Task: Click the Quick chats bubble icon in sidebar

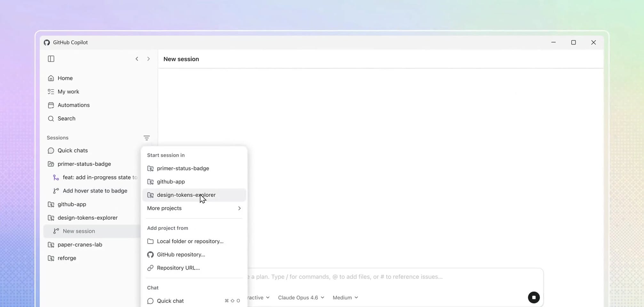Action: 51,151
